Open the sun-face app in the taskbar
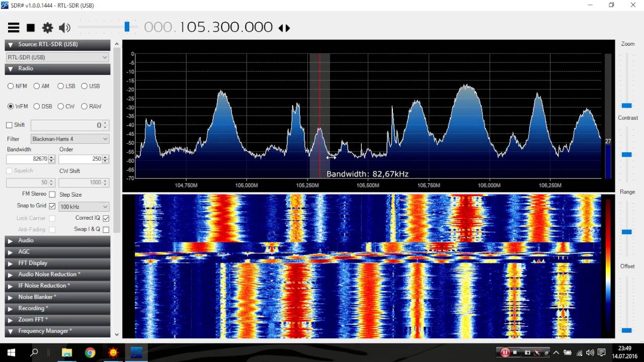This screenshot has height=362, width=644. pyautogui.click(x=113, y=352)
